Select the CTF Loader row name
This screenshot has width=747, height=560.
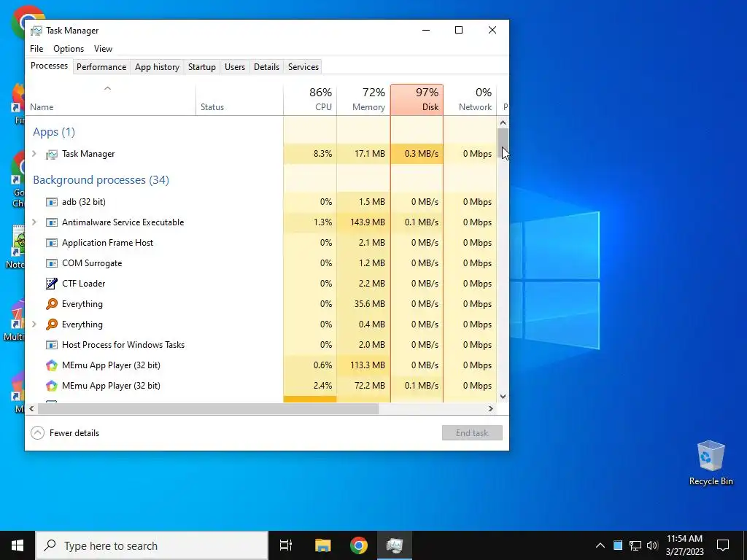tap(83, 284)
